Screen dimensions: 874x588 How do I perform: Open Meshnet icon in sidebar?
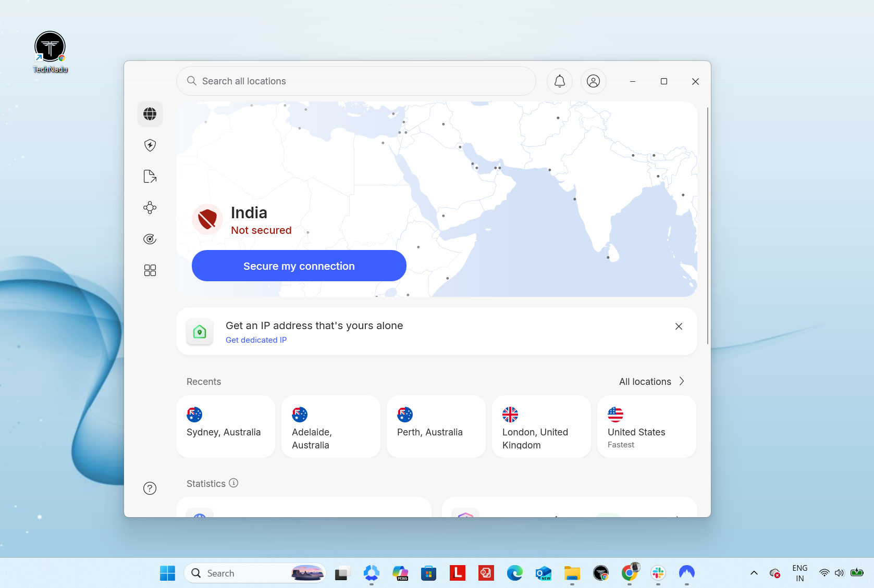pyautogui.click(x=150, y=208)
